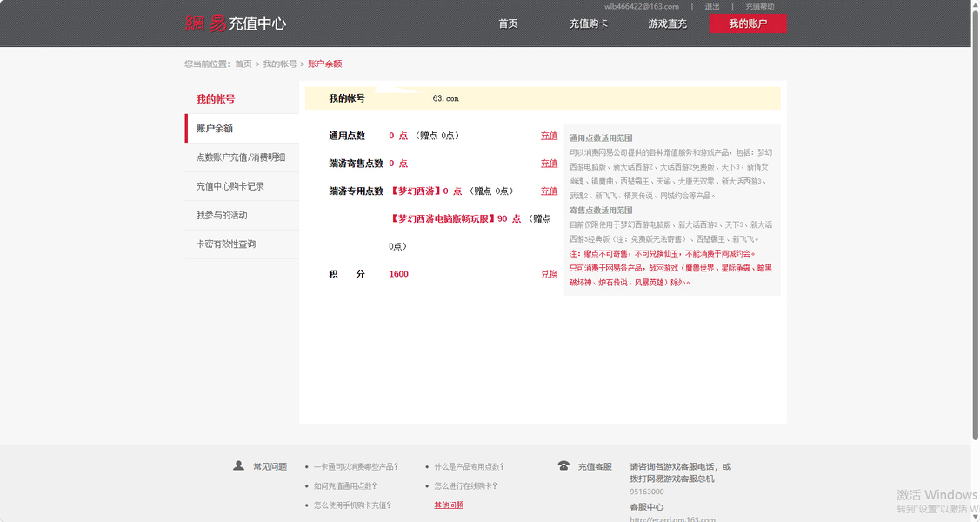
Task: Select the 我的账户 navigation tab
Action: 748,23
